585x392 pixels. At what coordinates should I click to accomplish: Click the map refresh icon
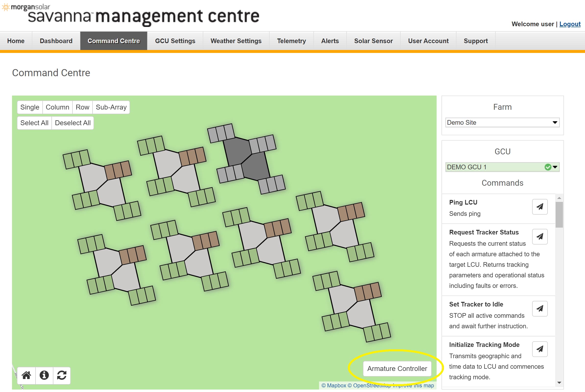tap(62, 375)
